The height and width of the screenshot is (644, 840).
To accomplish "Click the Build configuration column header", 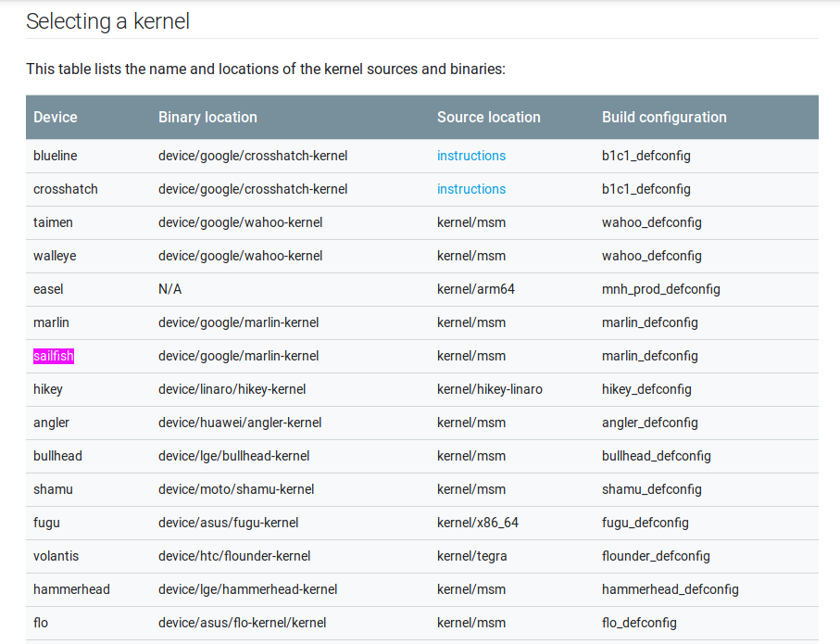I will pos(664,117).
